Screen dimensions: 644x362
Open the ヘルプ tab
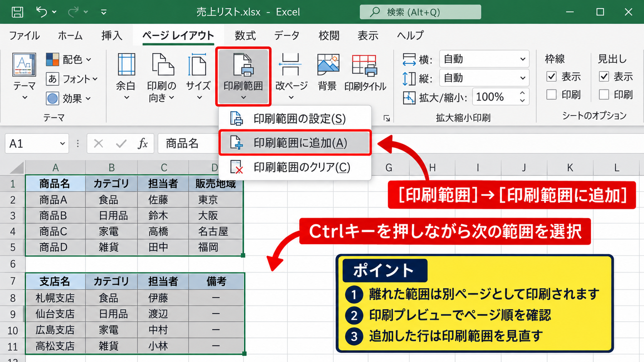coord(410,36)
